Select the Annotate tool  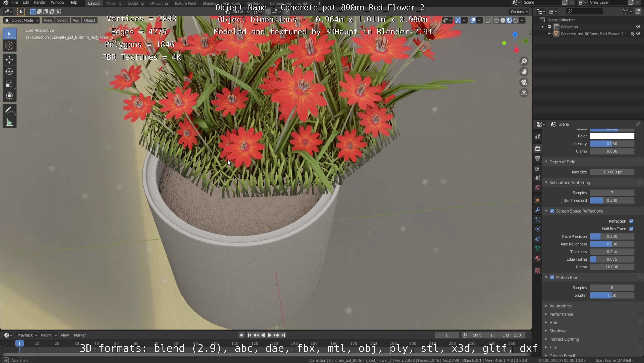pos(9,110)
